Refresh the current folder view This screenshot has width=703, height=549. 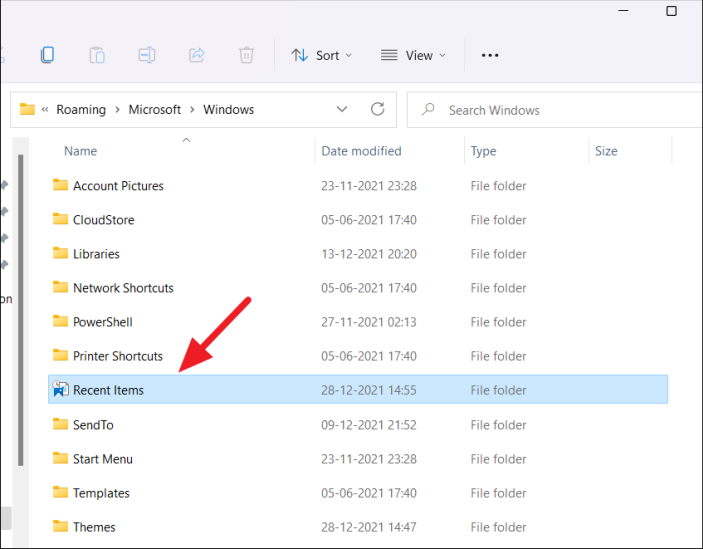point(377,109)
